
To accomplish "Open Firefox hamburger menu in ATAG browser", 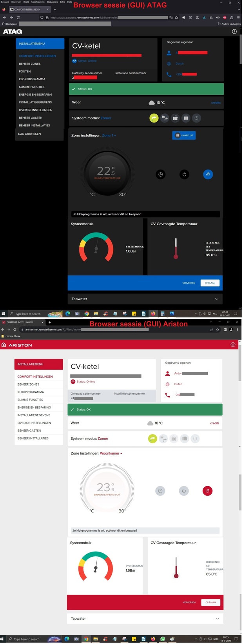I will click(238, 18).
